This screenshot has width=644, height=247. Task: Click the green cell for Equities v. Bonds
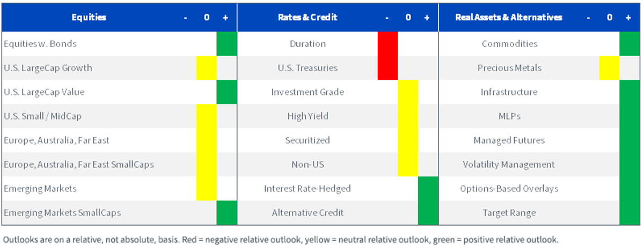(x=226, y=44)
